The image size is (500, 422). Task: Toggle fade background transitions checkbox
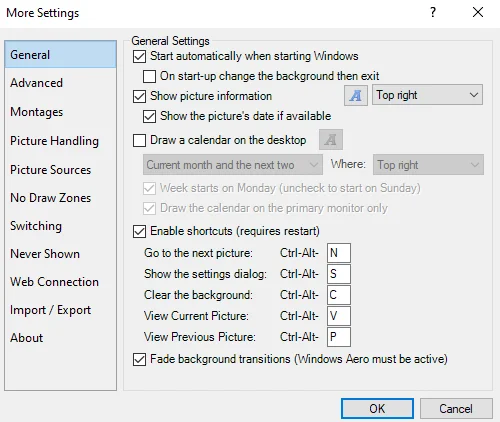[x=139, y=359]
